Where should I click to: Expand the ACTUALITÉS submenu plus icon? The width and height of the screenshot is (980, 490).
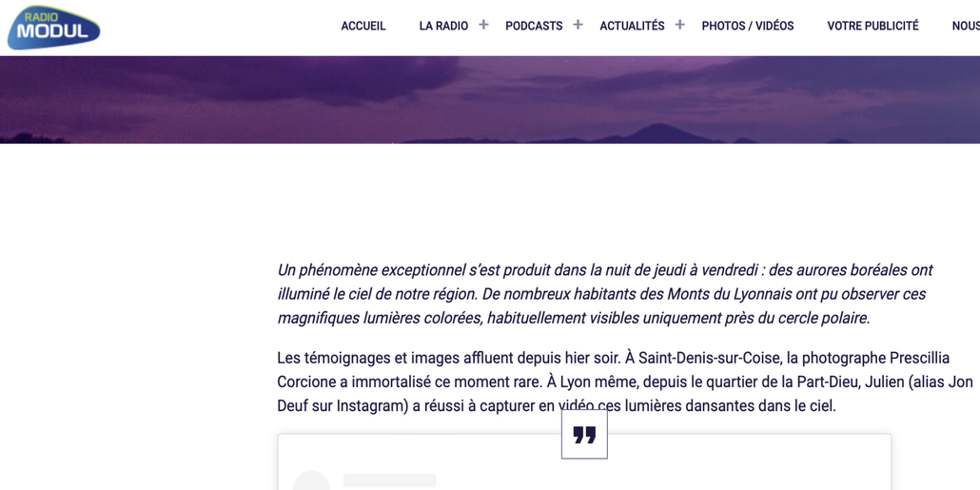tap(679, 25)
